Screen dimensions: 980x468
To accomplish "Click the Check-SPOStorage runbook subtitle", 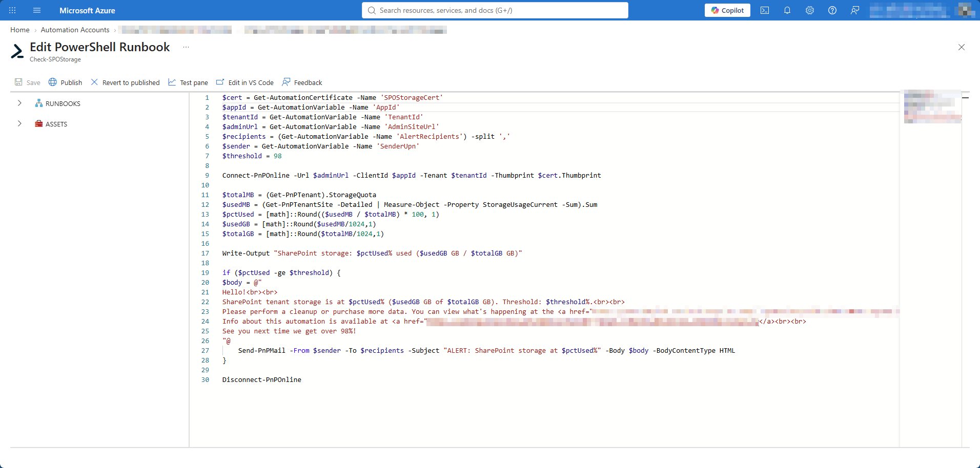I will tap(55, 59).
